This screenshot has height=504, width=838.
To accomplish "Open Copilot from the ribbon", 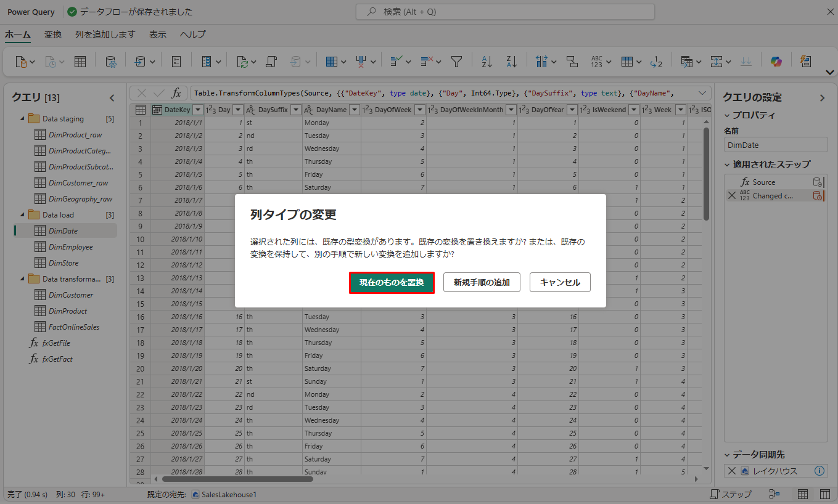I will [x=776, y=62].
